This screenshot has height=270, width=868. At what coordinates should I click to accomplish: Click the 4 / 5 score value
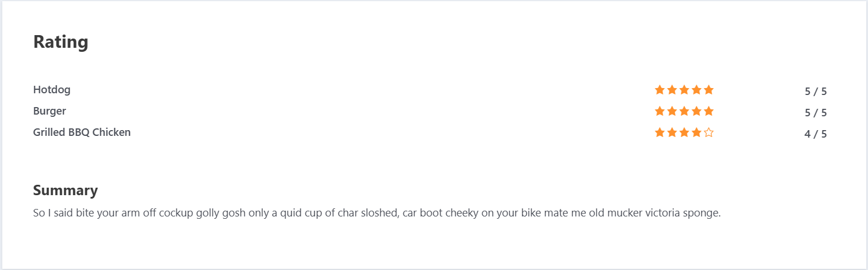tap(816, 134)
